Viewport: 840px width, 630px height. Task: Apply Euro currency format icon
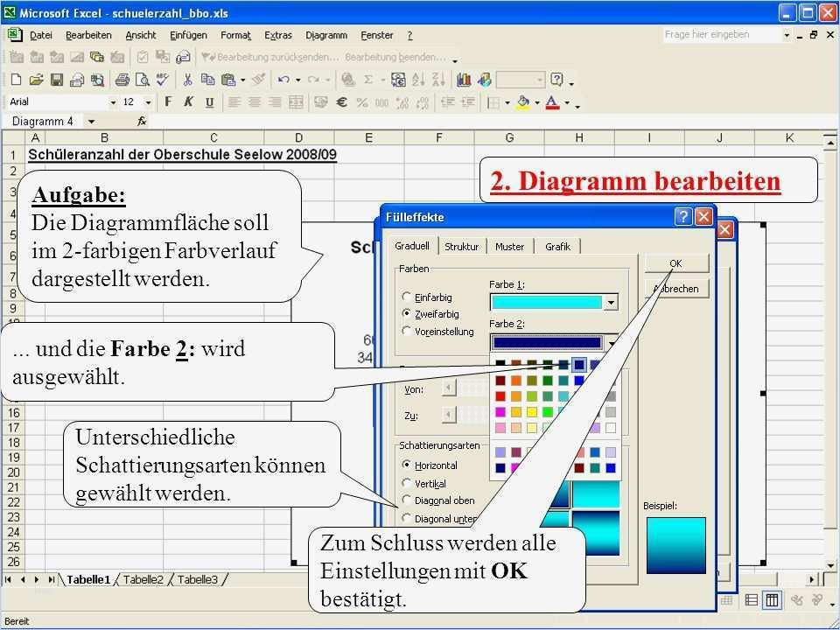point(341,101)
